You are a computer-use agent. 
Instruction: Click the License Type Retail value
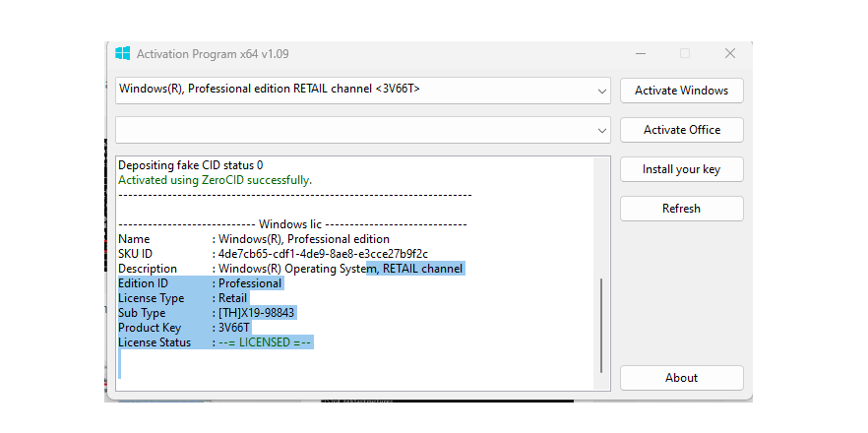coord(232,298)
